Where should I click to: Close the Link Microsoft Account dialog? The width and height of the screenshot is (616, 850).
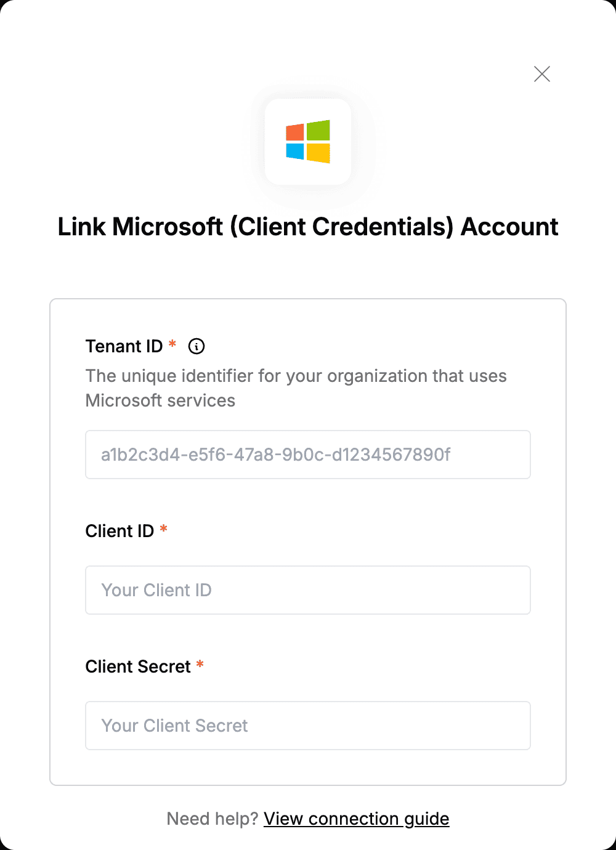[542, 74]
